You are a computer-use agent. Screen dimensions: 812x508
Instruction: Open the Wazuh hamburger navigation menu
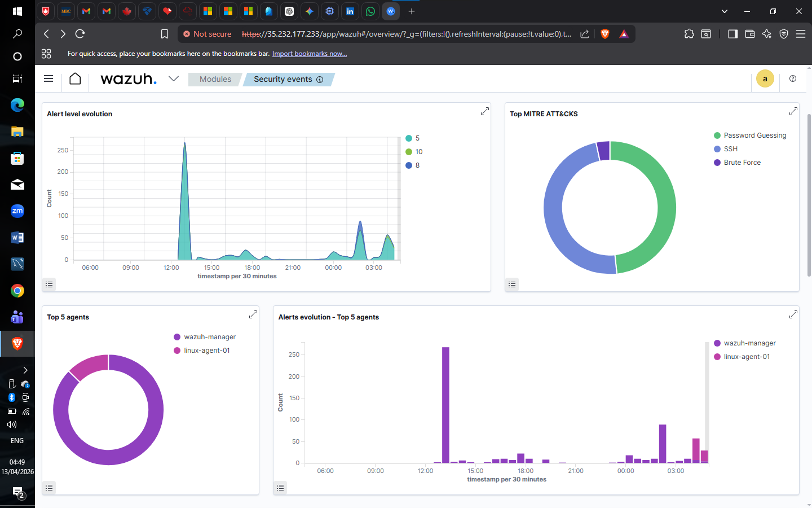(48, 79)
